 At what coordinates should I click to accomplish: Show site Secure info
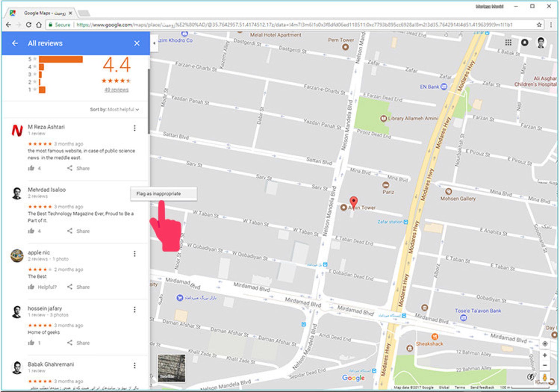(x=60, y=25)
